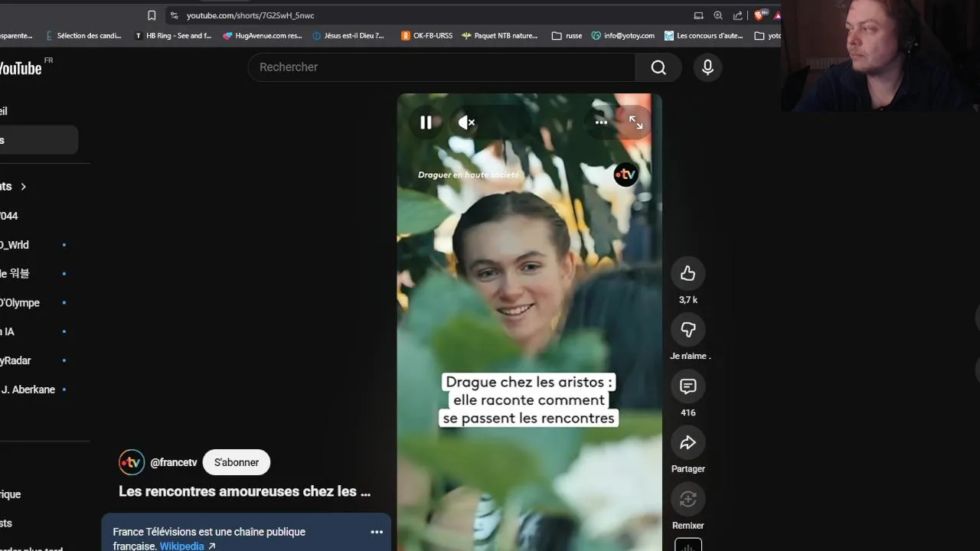The image size is (980, 551).
Task: Open the francetv channel avatar
Action: [x=132, y=462]
